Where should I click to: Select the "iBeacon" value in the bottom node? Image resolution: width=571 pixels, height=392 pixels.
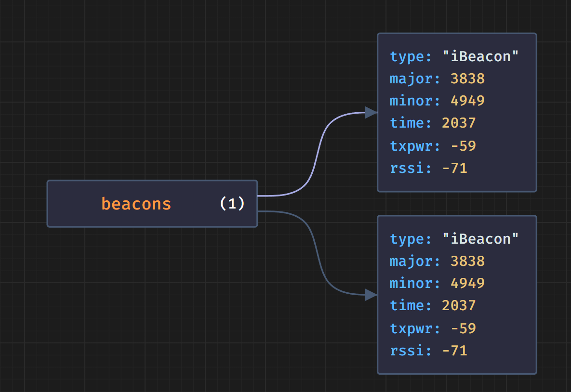point(480,239)
